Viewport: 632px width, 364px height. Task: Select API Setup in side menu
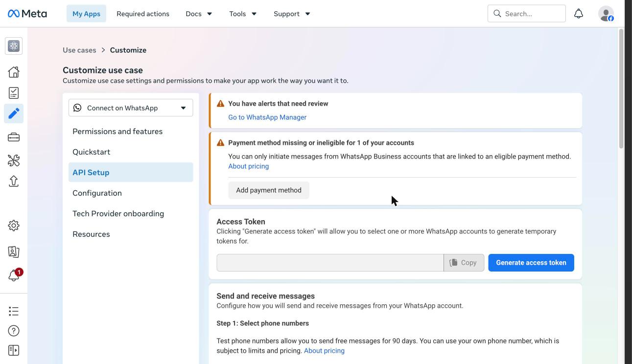131,172
